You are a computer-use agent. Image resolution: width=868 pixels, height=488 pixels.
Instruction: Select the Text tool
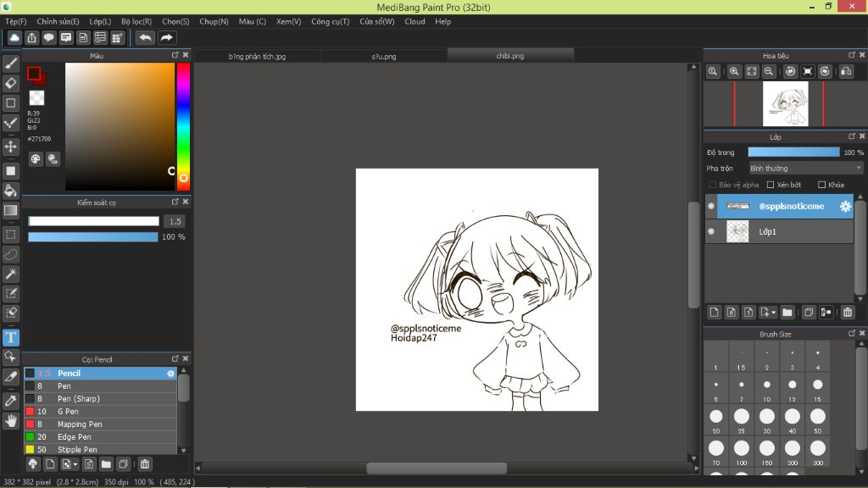click(10, 337)
